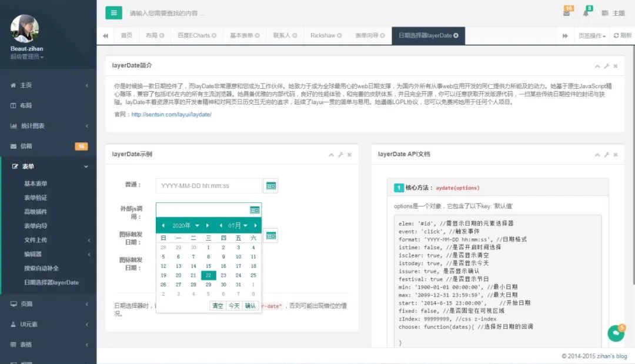Switch to the 布局 tab
The height and width of the screenshot is (364, 635).
tap(155, 36)
